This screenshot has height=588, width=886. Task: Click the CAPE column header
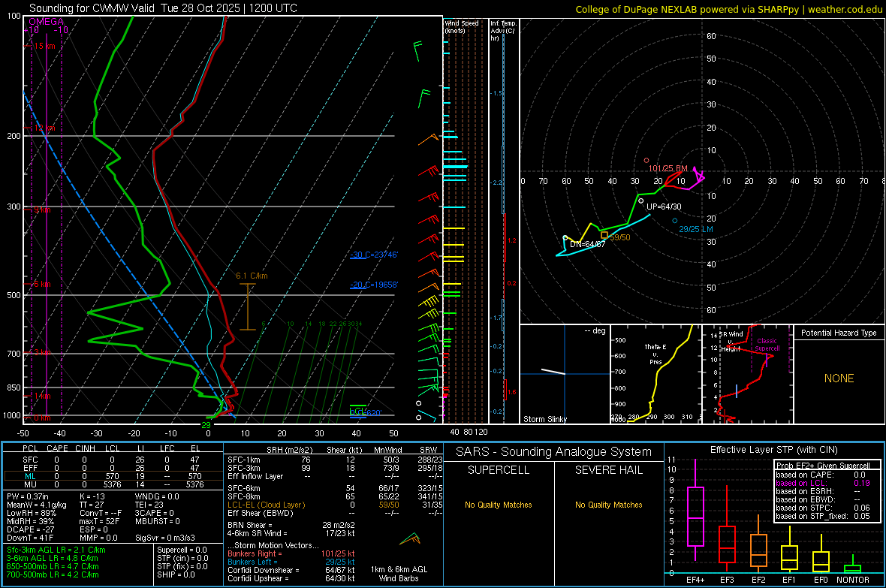coord(57,448)
